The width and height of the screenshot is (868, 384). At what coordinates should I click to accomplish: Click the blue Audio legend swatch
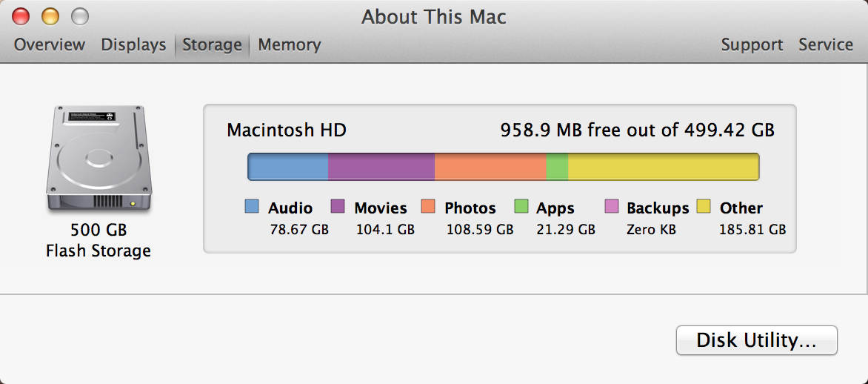click(x=252, y=207)
